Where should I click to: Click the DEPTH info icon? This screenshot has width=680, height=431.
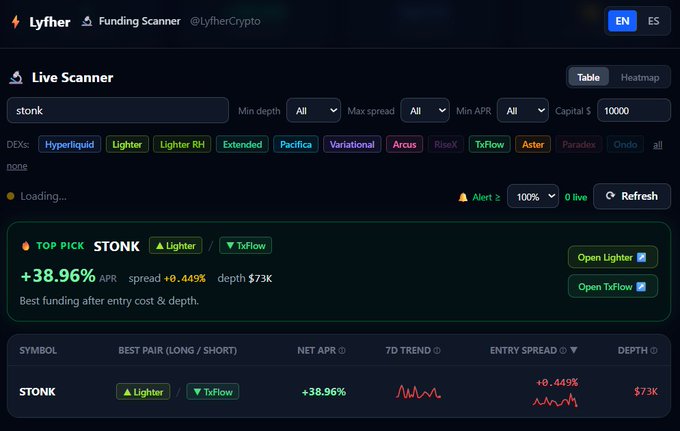pyautogui.click(x=654, y=350)
